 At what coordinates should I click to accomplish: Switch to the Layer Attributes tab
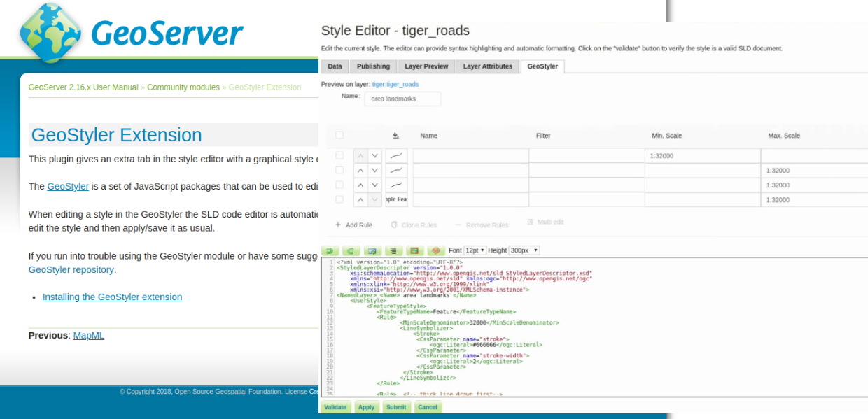[488, 66]
